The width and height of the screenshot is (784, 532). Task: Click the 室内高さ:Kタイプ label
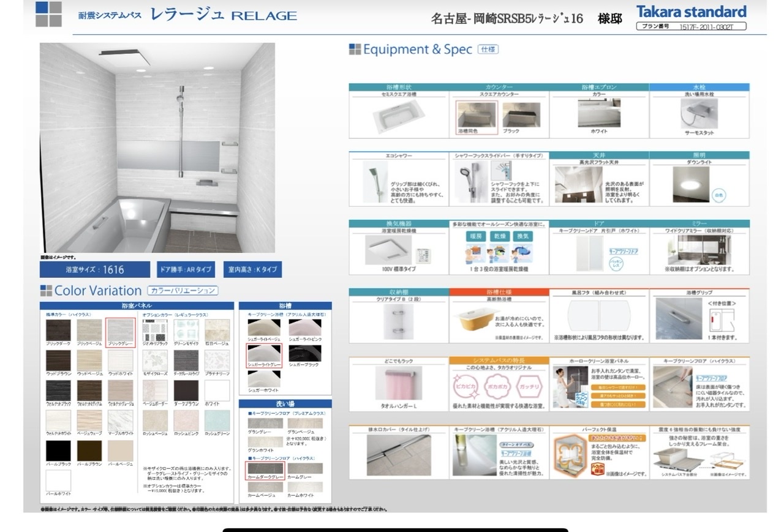[252, 269]
